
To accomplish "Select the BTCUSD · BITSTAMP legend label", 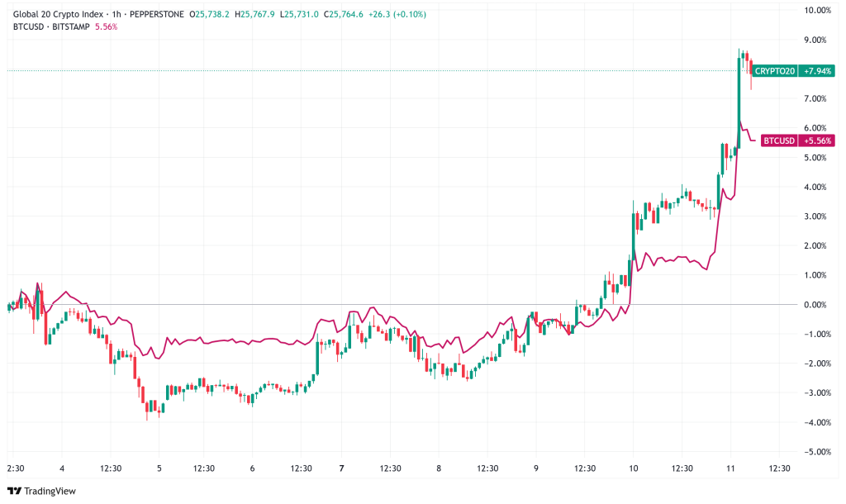I will (x=51, y=26).
